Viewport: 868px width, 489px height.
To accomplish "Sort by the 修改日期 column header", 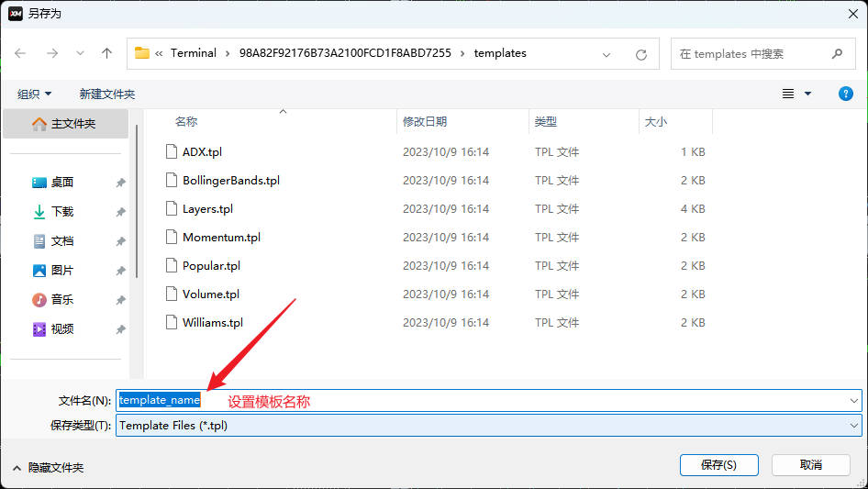I will 425,122.
